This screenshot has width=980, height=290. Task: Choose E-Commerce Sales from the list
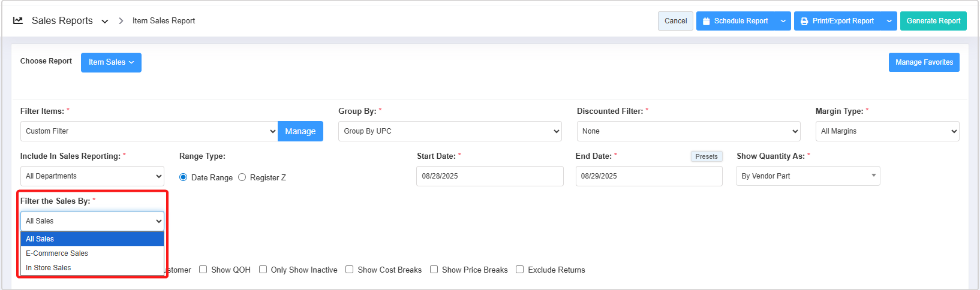tap(57, 253)
